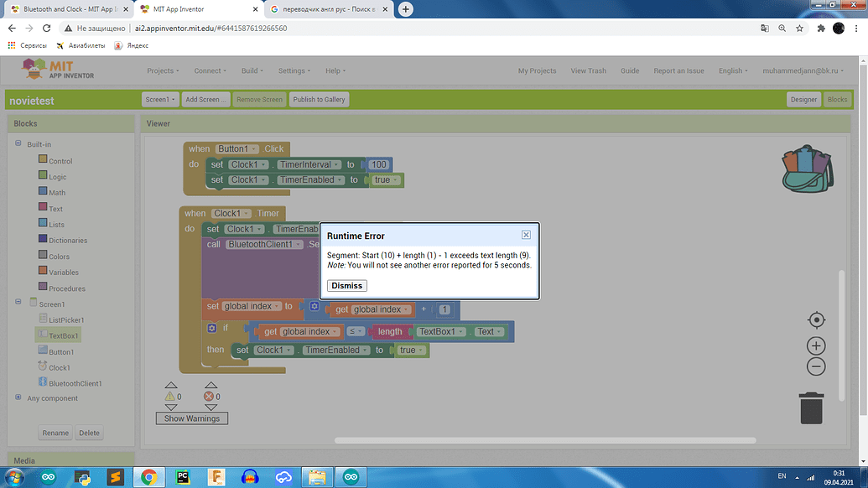The width and height of the screenshot is (868, 488).
Task: Click the Show Warnings button
Action: coord(191,418)
